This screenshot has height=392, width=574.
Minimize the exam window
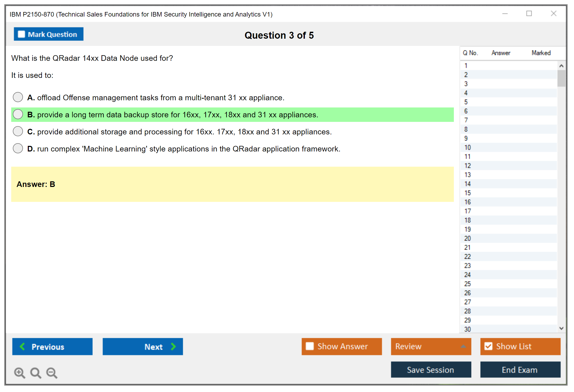click(505, 14)
